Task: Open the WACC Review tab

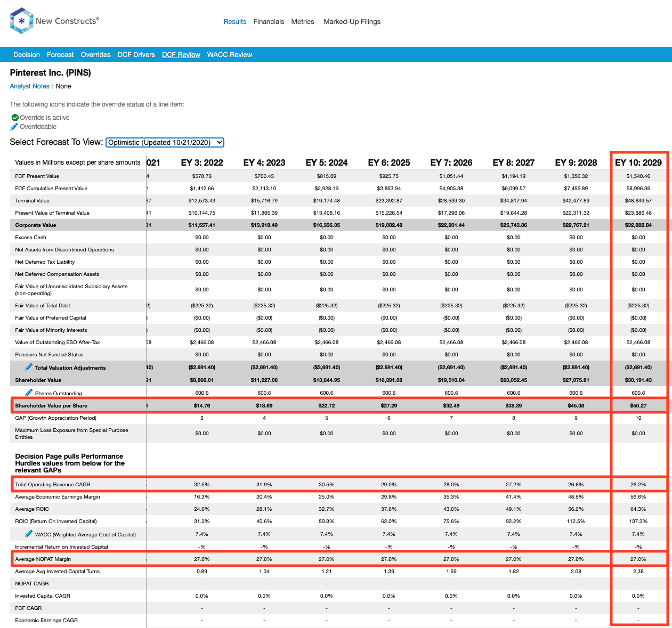Action: pos(230,54)
